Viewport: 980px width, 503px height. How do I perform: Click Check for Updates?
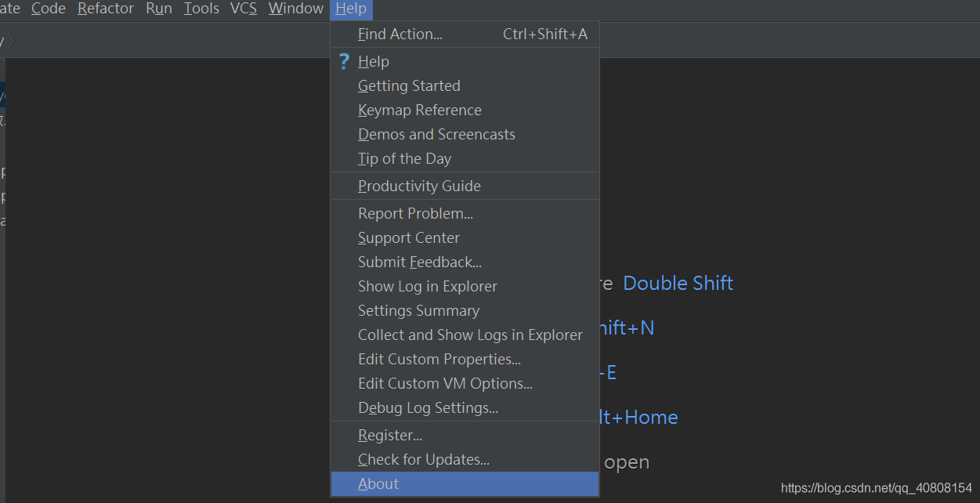(x=424, y=460)
